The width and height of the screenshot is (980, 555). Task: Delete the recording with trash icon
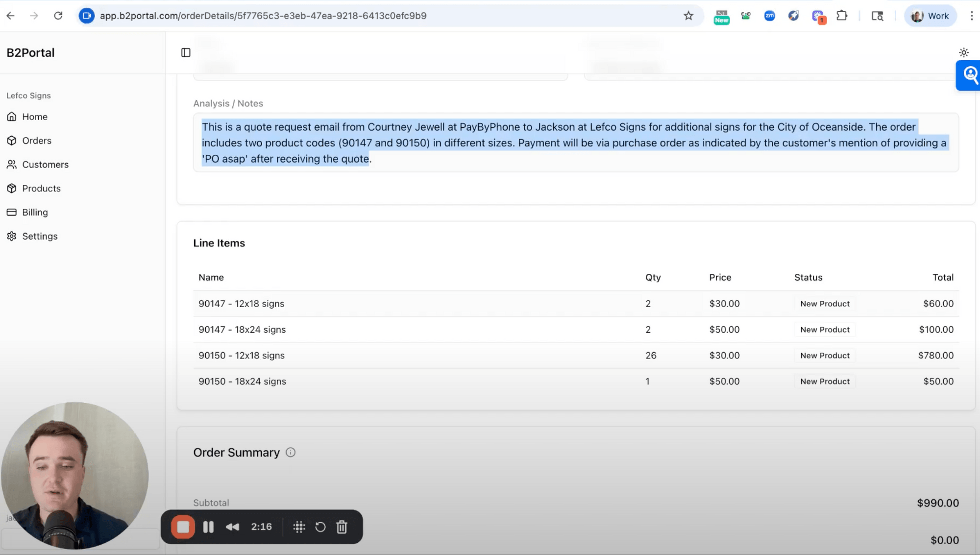coord(342,527)
